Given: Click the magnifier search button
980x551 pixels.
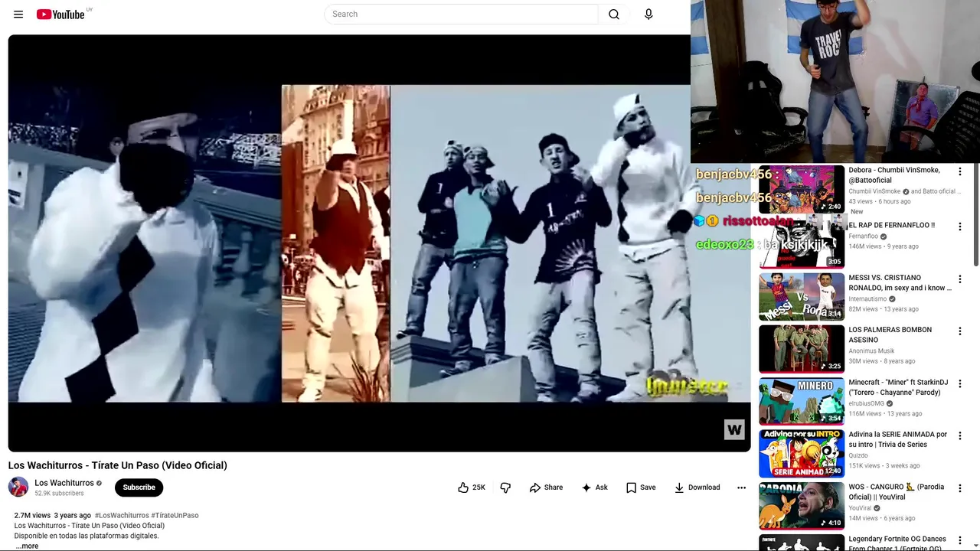Looking at the screenshot, I should coord(614,15).
